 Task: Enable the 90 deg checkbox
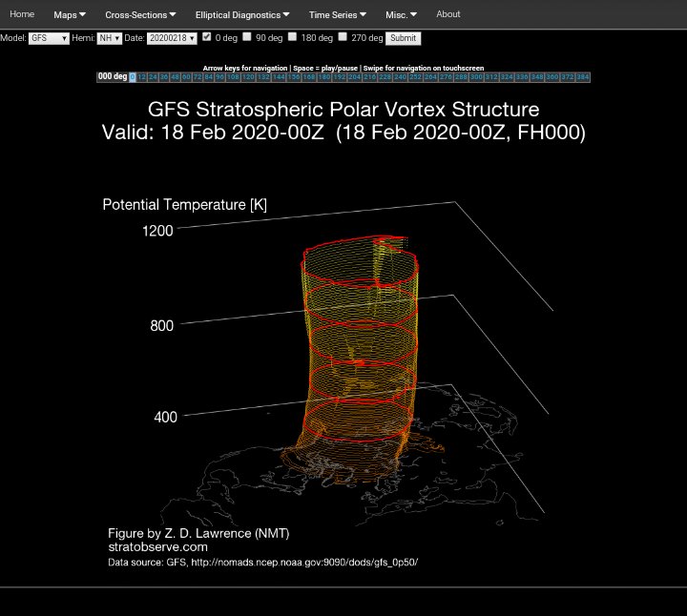click(247, 37)
